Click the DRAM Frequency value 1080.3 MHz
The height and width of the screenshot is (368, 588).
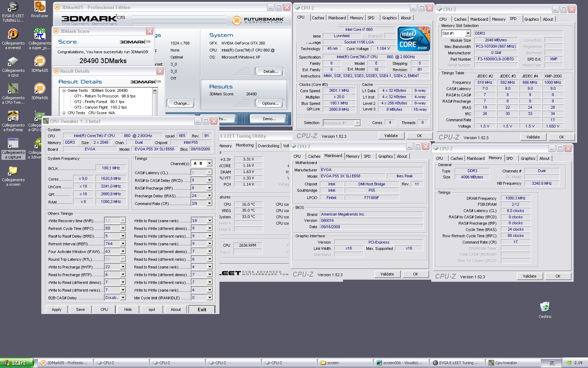515,198
